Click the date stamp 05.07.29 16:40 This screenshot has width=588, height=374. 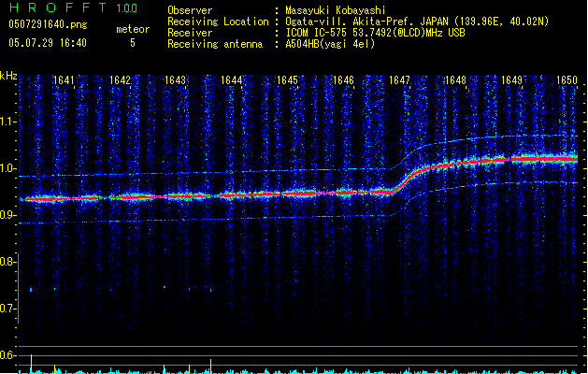point(47,43)
